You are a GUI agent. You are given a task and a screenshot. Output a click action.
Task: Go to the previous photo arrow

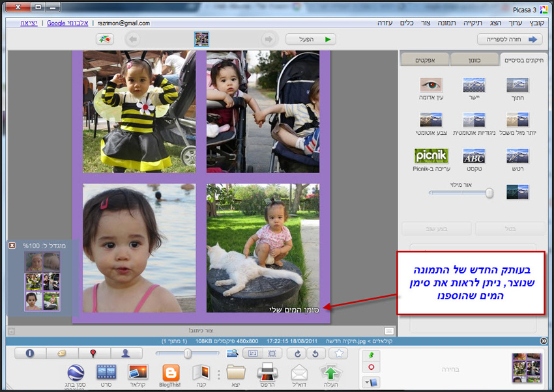[133, 39]
